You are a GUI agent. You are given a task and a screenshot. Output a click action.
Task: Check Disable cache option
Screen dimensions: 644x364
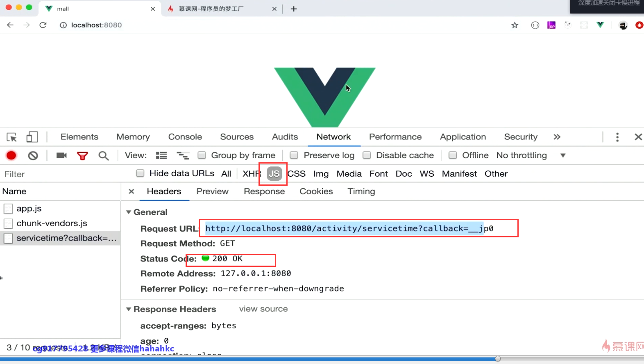367,155
